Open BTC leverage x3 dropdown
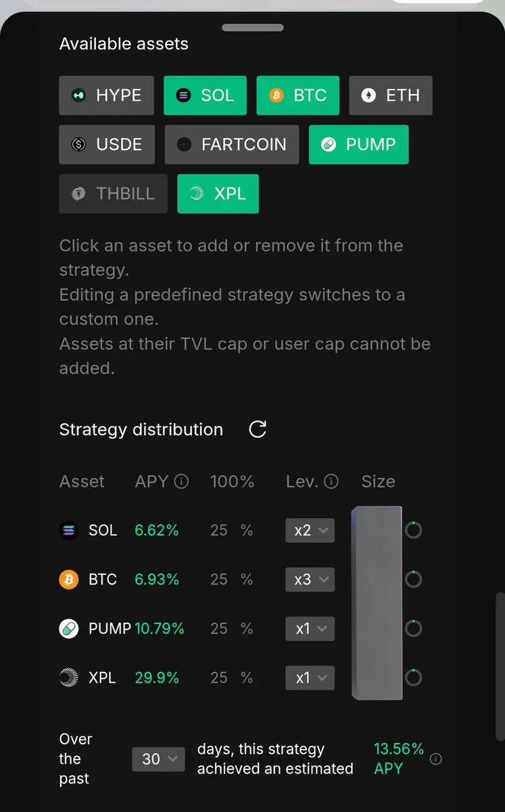 tap(310, 579)
